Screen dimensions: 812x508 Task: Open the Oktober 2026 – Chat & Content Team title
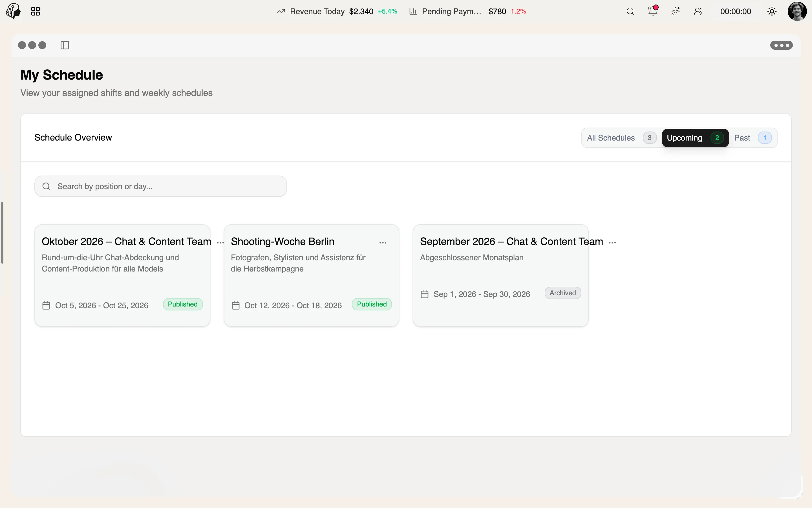pos(126,242)
